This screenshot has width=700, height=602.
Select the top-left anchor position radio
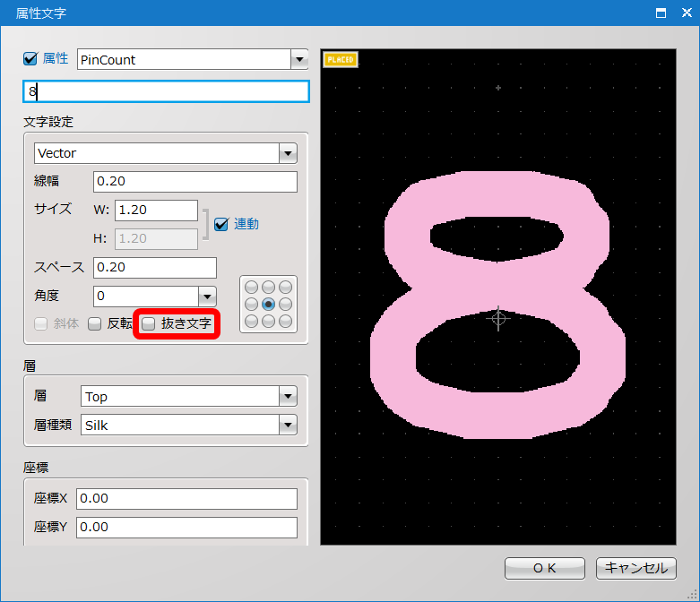(252, 288)
